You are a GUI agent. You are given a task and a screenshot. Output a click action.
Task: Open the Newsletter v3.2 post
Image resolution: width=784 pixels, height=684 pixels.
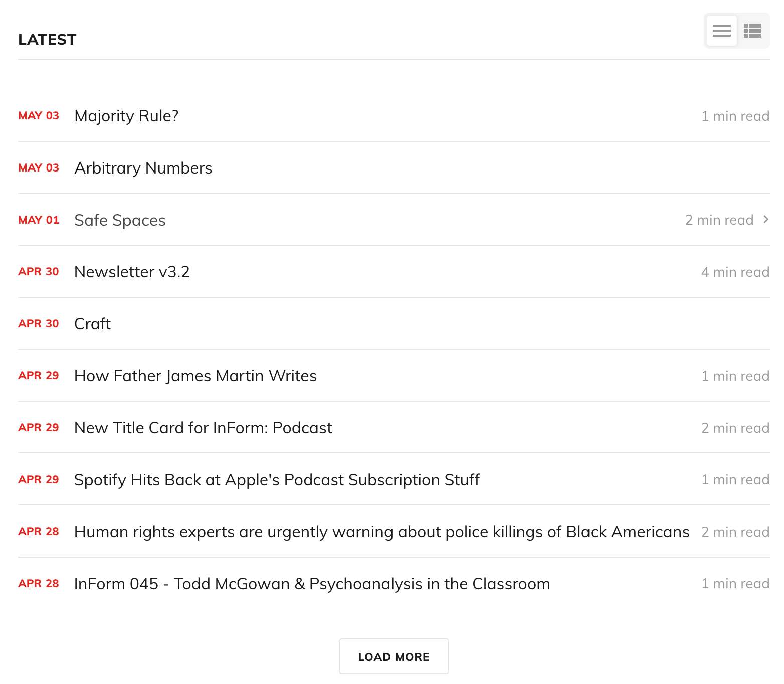coord(132,272)
